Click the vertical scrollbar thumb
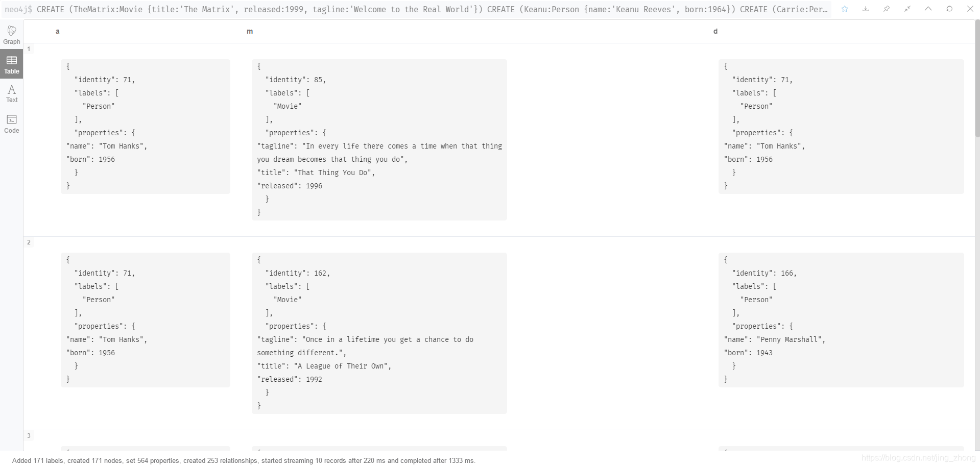 (x=977, y=79)
